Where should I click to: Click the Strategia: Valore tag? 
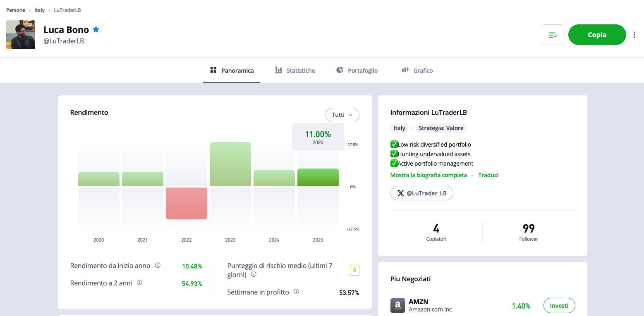[x=441, y=128]
